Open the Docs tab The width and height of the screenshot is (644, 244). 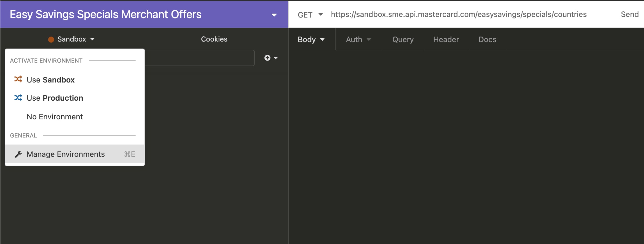coord(487,39)
